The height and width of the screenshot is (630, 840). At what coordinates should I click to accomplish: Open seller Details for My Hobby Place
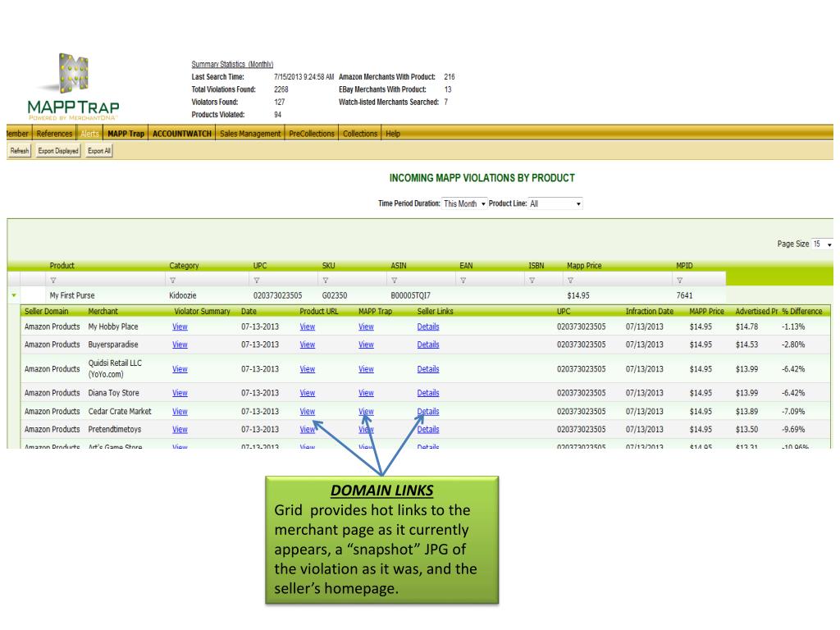(428, 326)
